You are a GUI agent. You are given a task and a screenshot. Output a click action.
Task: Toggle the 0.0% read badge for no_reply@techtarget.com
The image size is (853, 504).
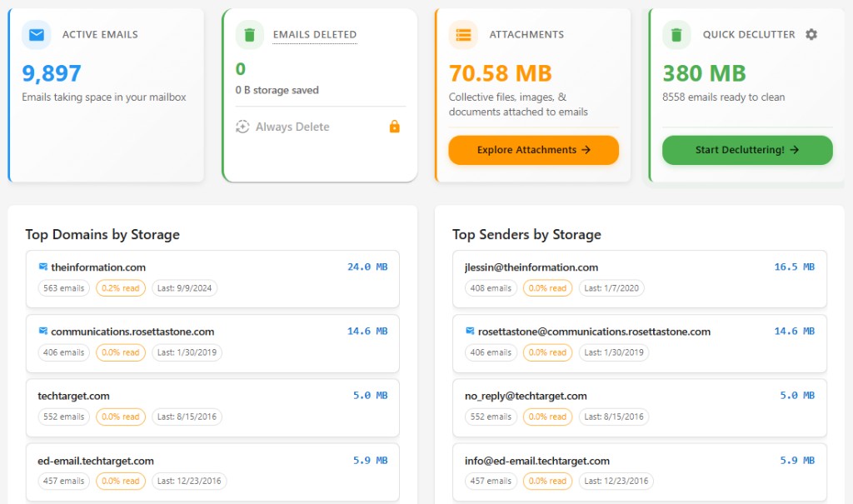click(x=547, y=417)
